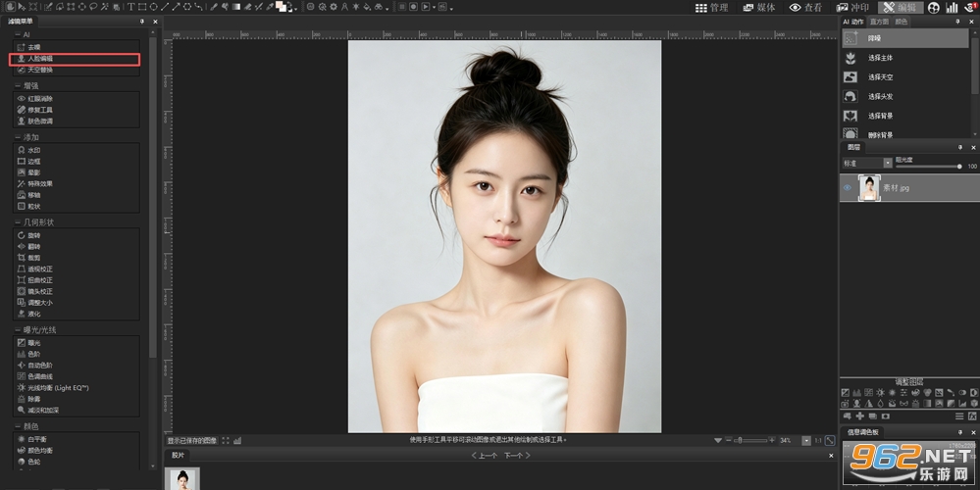Switch to 冲印 mode
The image size is (980, 490).
tap(853, 8)
